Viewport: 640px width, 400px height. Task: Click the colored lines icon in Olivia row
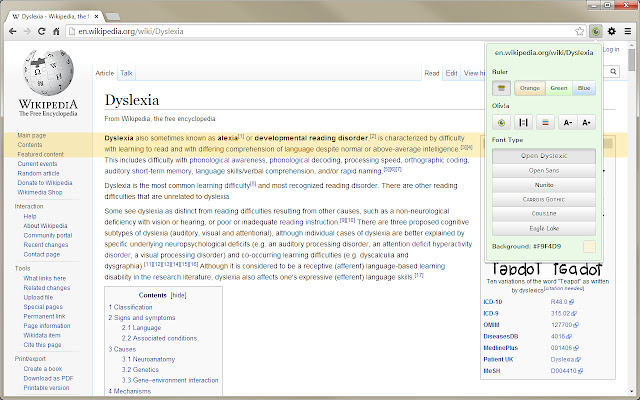click(x=545, y=122)
